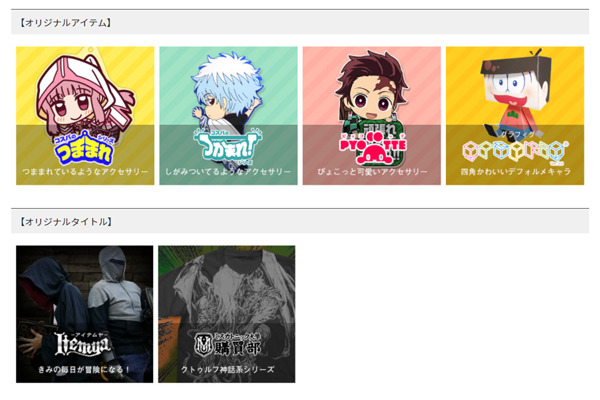The height and width of the screenshot is (400, 600).
Task: Click つままれているようなアクセサリー caption
Action: point(85,171)
